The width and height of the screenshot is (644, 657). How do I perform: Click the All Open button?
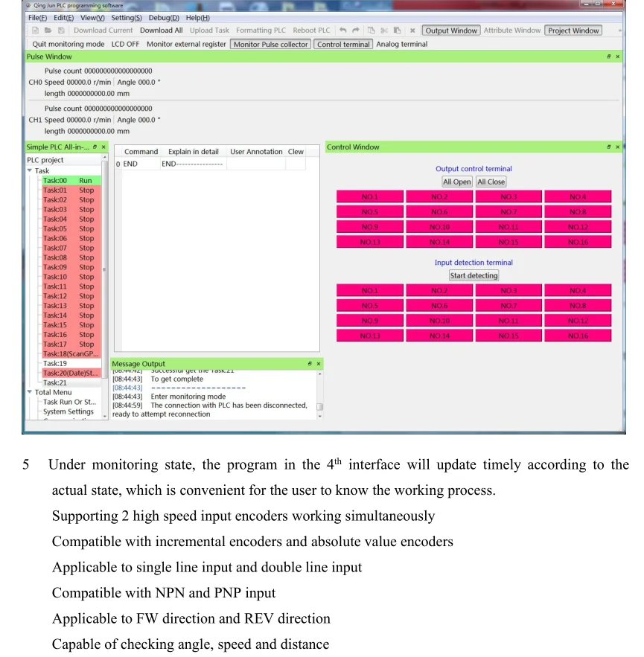click(x=457, y=182)
